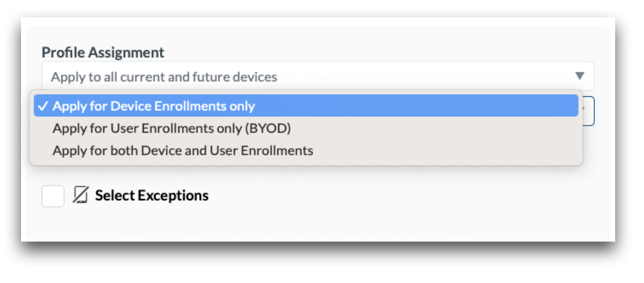Click the enrollment type dropdown edge behind the menu
Image resolution: width=644 pixels, height=283 pixels.
tap(589, 111)
